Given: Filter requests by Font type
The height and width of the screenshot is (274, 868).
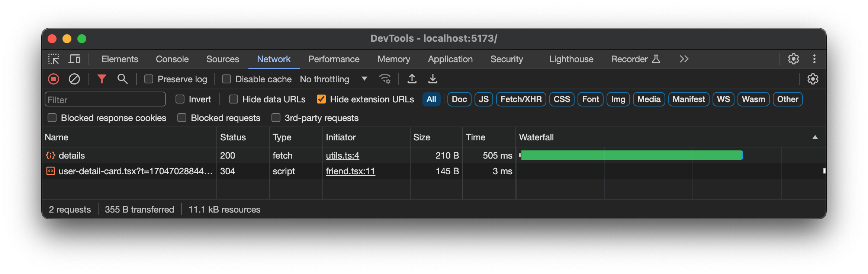Looking at the screenshot, I should (591, 99).
